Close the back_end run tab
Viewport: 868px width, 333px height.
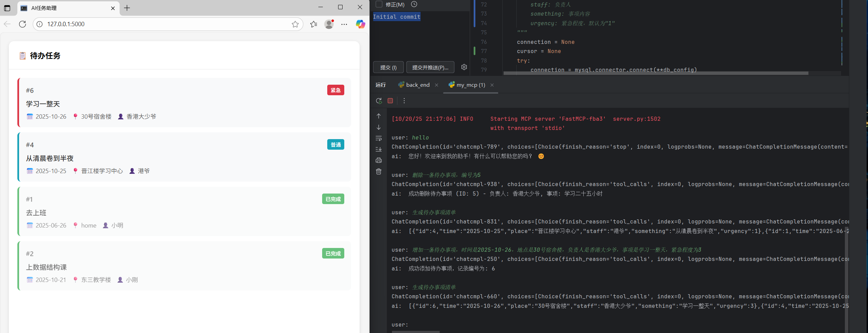(x=437, y=85)
